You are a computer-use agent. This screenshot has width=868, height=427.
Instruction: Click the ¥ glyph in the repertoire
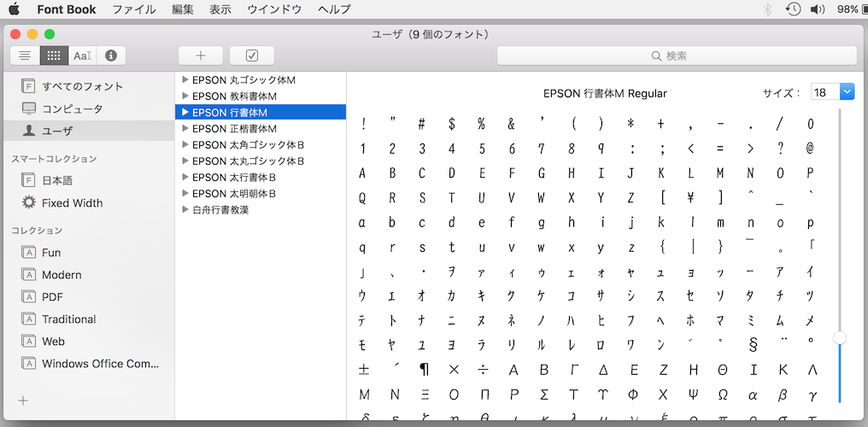pyautogui.click(x=691, y=197)
